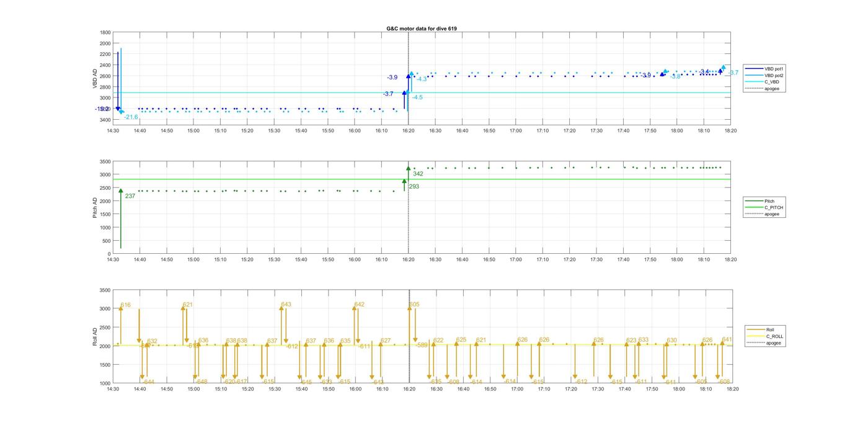
Task: Click the "-3.8" VBD data label
Action: [x=675, y=77]
